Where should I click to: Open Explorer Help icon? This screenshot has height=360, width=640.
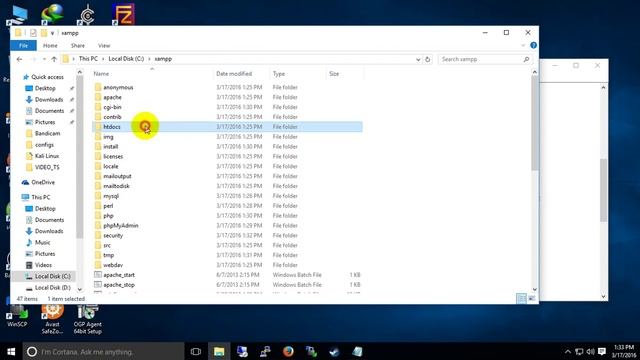(533, 45)
